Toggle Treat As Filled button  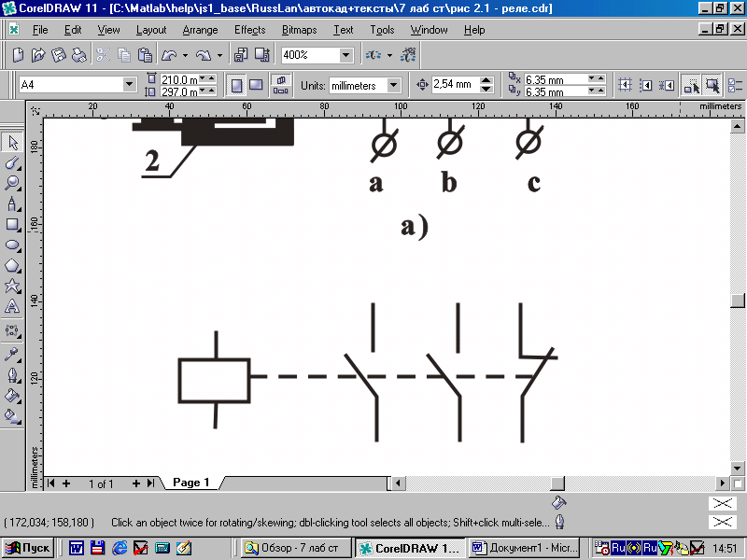[x=712, y=85]
